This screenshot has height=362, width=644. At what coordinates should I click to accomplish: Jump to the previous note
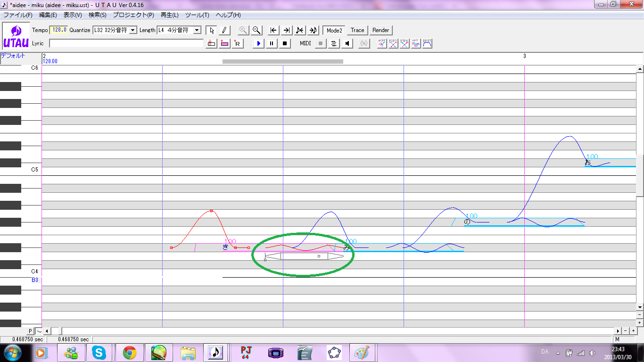click(x=299, y=30)
